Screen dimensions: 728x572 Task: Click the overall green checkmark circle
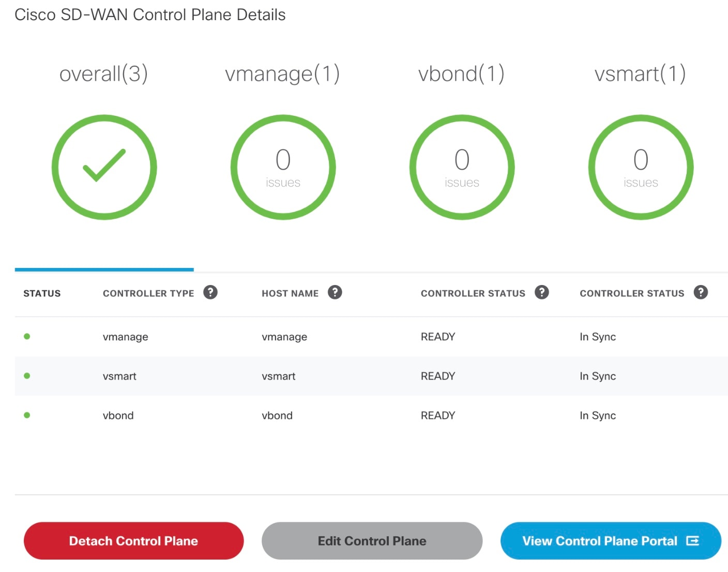(104, 167)
